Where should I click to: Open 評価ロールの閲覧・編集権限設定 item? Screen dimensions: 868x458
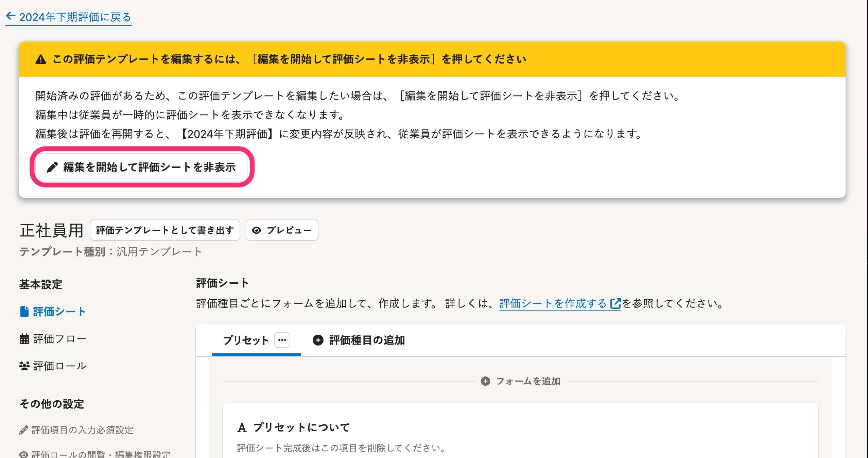point(101,454)
